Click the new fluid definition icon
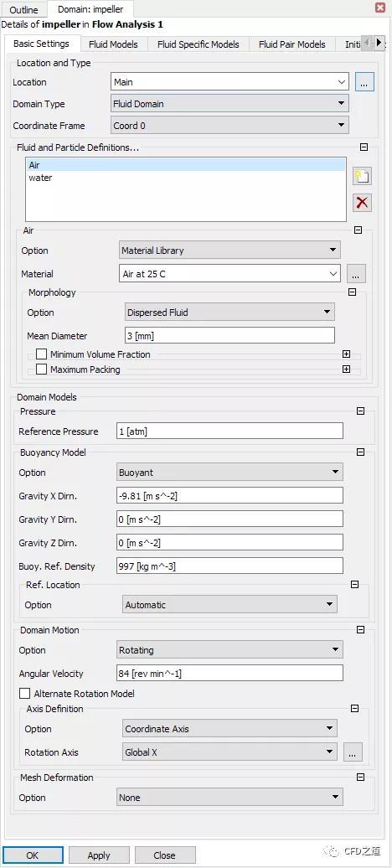392x868 pixels. [x=362, y=177]
